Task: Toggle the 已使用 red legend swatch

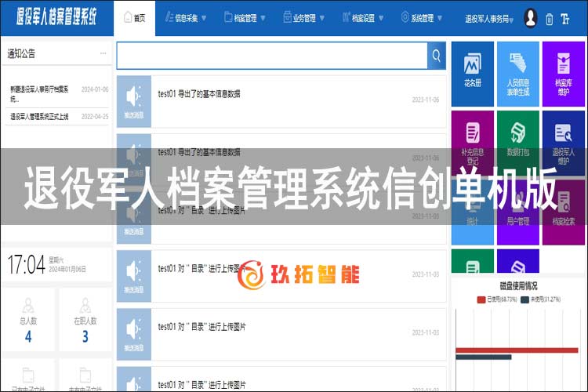Action: point(481,299)
